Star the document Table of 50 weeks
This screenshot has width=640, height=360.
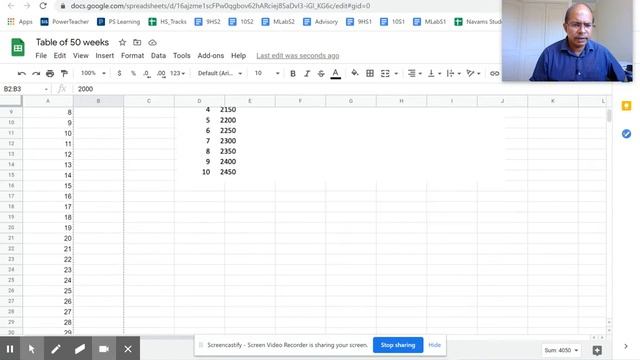pyautogui.click(x=122, y=42)
